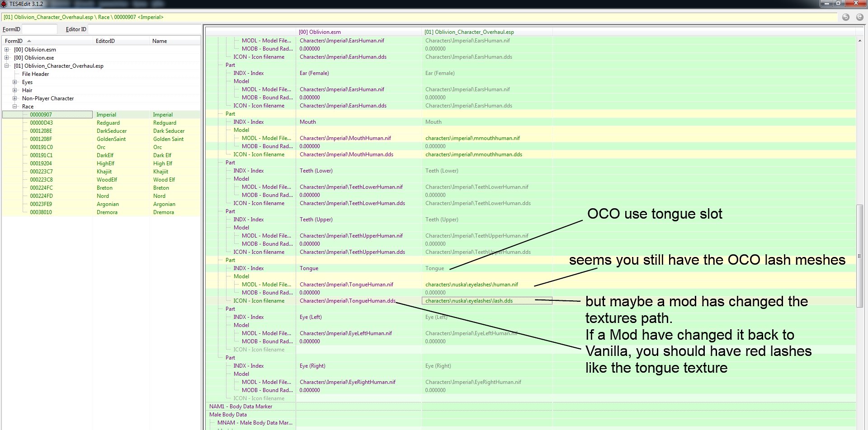
Task: Click the Mouth index value in Oblivion.esm column
Action: 307,122
